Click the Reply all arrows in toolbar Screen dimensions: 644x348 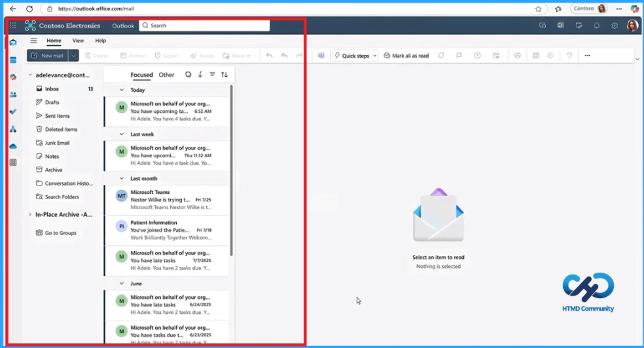tap(284, 56)
